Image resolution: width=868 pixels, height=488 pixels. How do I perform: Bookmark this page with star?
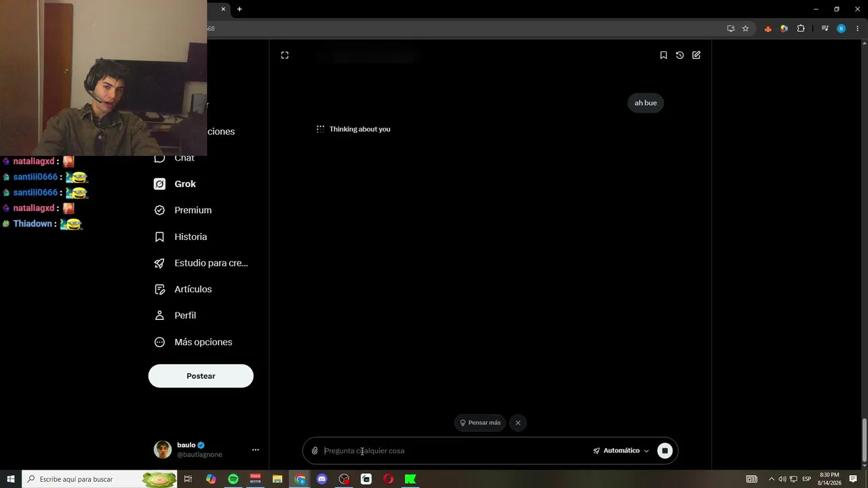(745, 28)
